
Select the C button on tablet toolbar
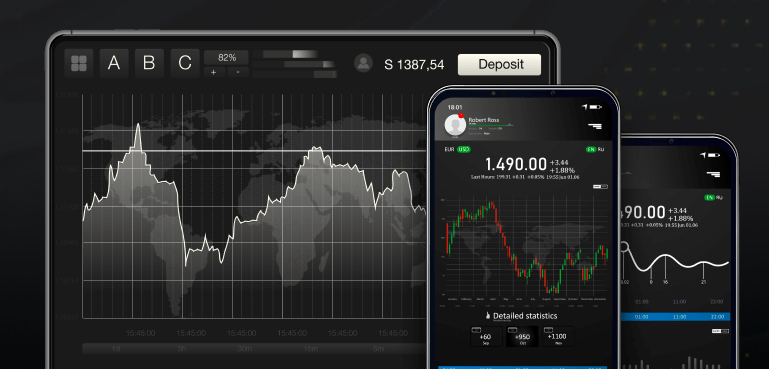(x=185, y=63)
